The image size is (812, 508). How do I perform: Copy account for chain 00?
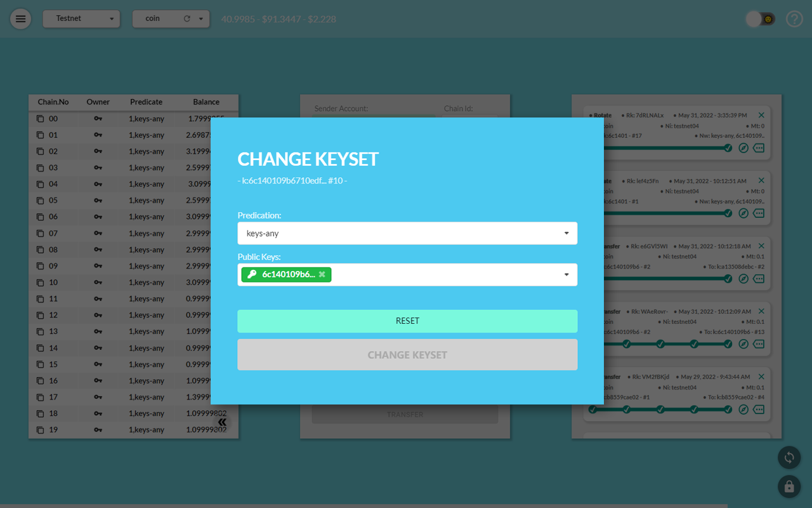pyautogui.click(x=41, y=119)
